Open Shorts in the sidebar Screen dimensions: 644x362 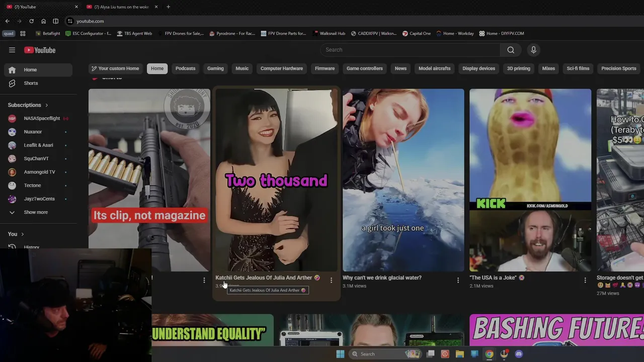pyautogui.click(x=38, y=83)
